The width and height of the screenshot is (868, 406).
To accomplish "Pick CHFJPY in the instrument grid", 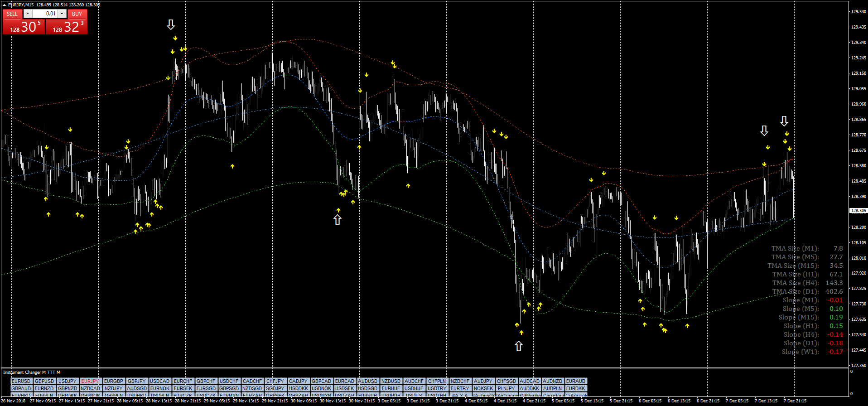I will coord(275,381).
